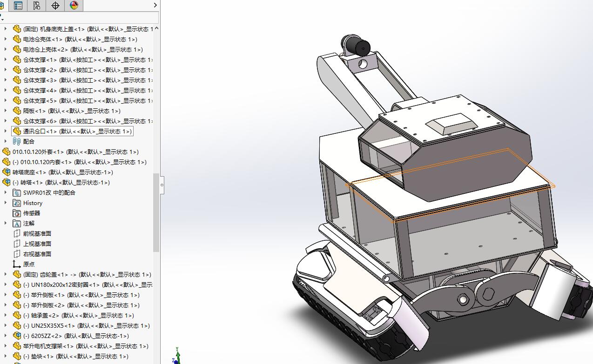Select 轴承盖<2> tree item
The image size is (593, 364).
[78, 315]
